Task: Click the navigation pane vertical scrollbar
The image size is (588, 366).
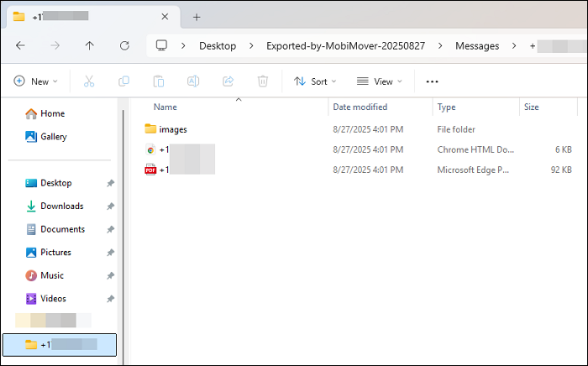Action: pos(123,236)
